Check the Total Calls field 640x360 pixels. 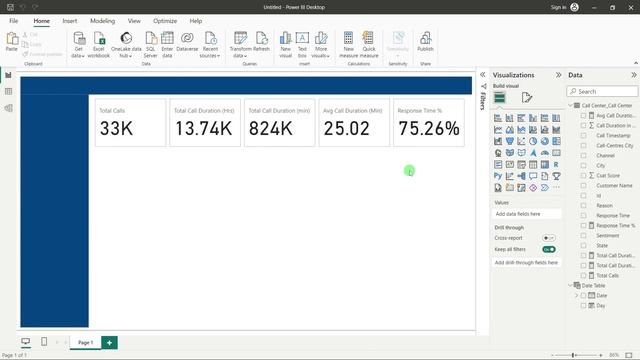click(584, 276)
